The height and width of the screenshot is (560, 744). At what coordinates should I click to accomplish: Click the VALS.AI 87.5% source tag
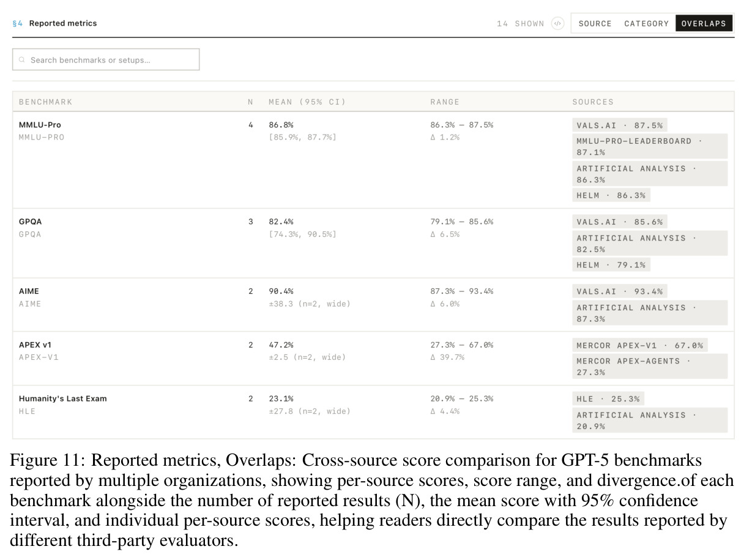(619, 125)
